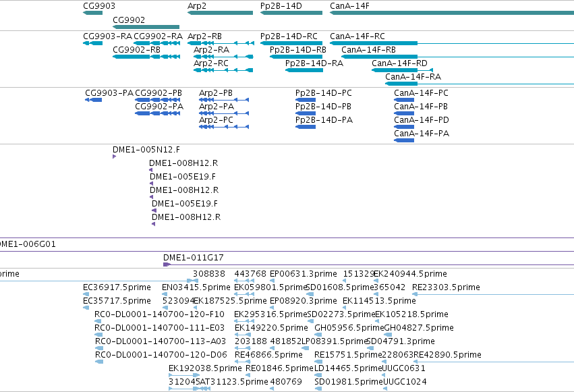The width and height of the screenshot is (574, 392).
Task: Select the Arp2-PC protein feature
Action: (x=224, y=127)
